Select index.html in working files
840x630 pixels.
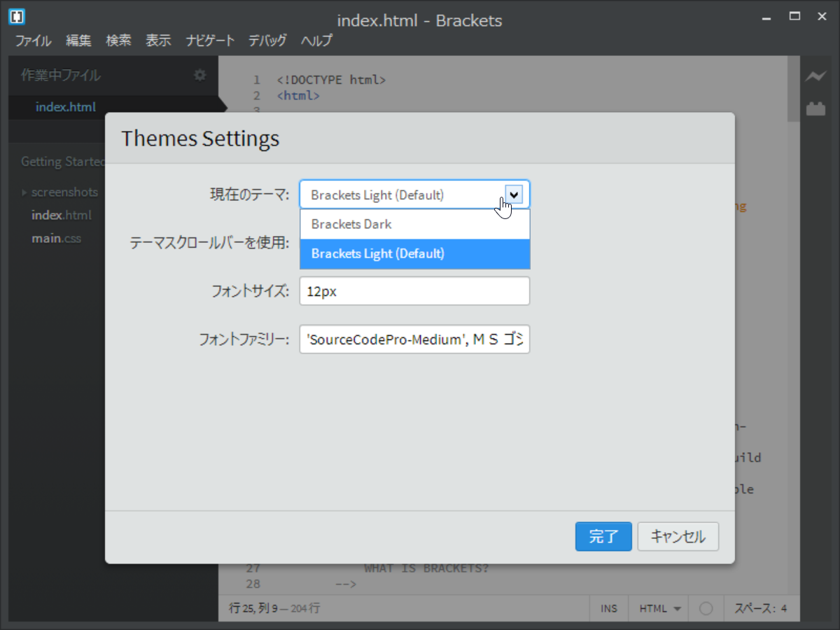click(x=66, y=107)
